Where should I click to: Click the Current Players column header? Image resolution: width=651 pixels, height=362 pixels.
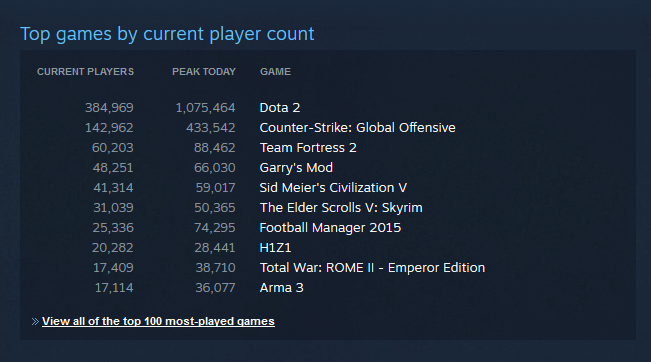tap(86, 71)
